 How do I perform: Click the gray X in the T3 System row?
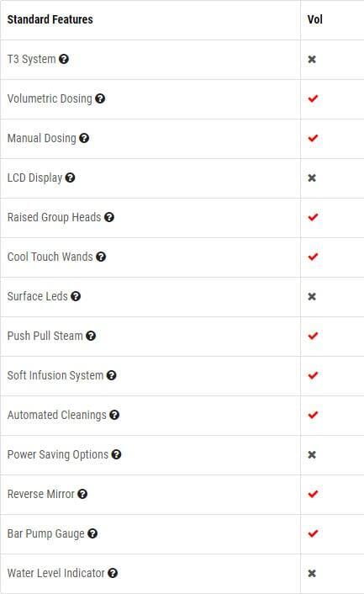[x=312, y=60]
